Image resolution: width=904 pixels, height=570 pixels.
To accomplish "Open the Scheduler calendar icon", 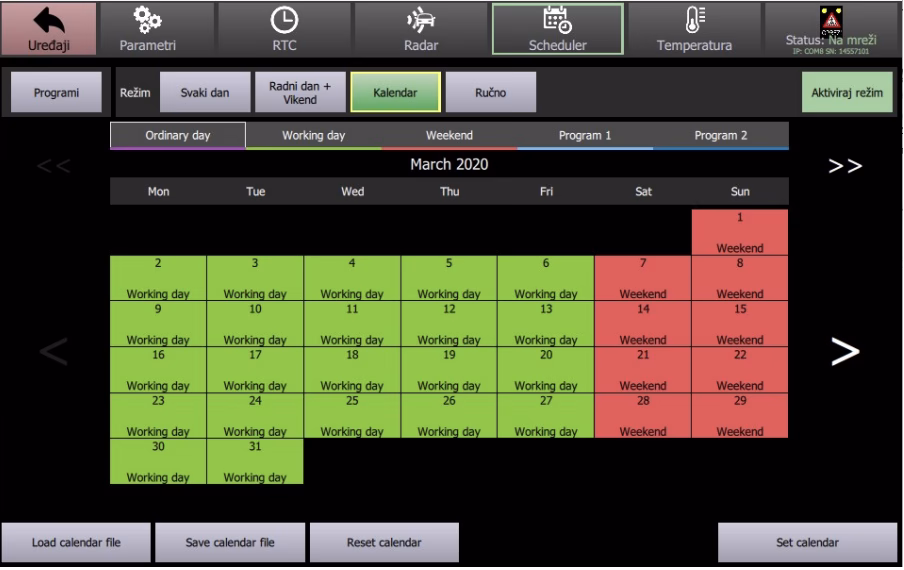I will click(x=557, y=20).
